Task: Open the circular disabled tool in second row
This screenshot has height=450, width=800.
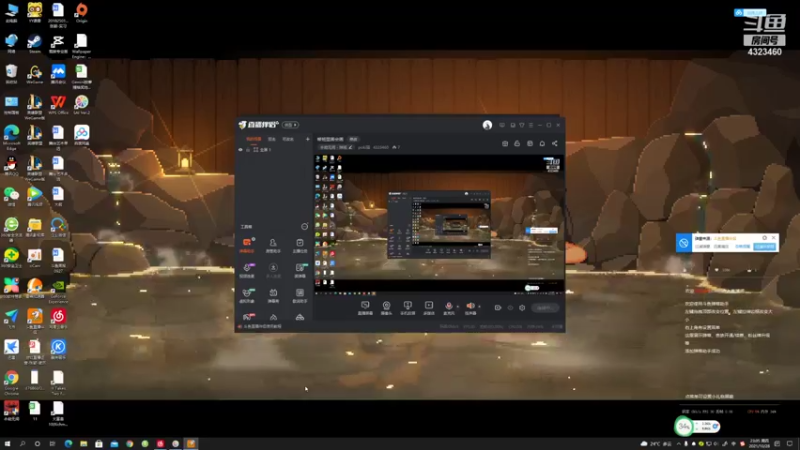Action: point(273,270)
